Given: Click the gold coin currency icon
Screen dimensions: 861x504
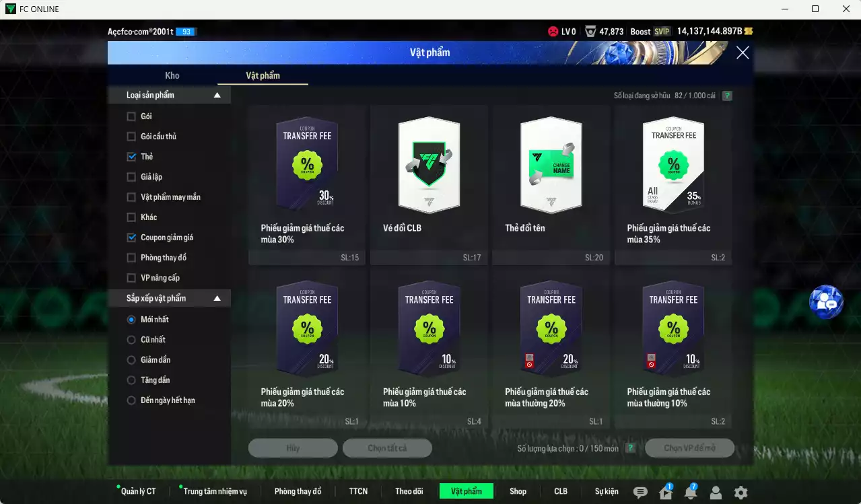Looking at the screenshot, I should pos(749,32).
